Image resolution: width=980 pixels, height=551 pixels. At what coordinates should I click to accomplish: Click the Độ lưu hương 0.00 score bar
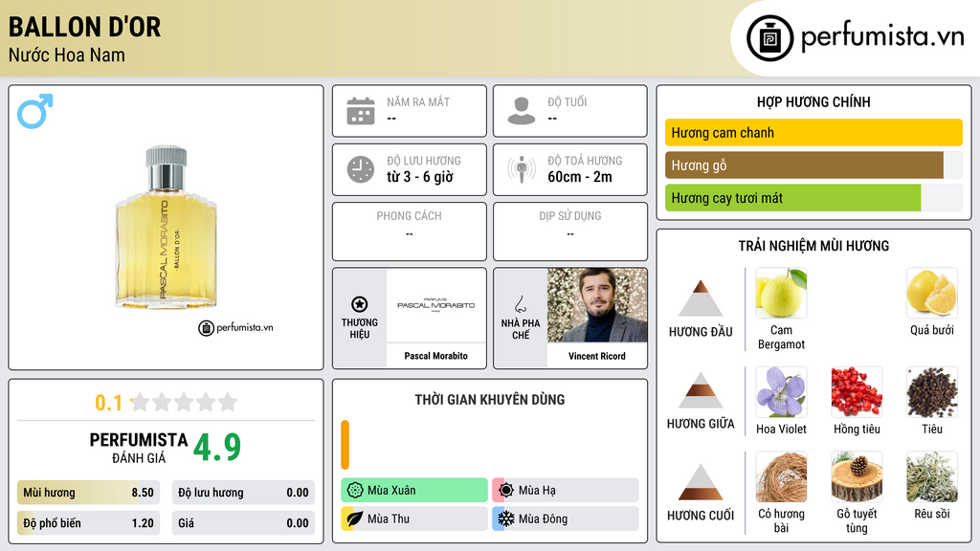point(243,493)
